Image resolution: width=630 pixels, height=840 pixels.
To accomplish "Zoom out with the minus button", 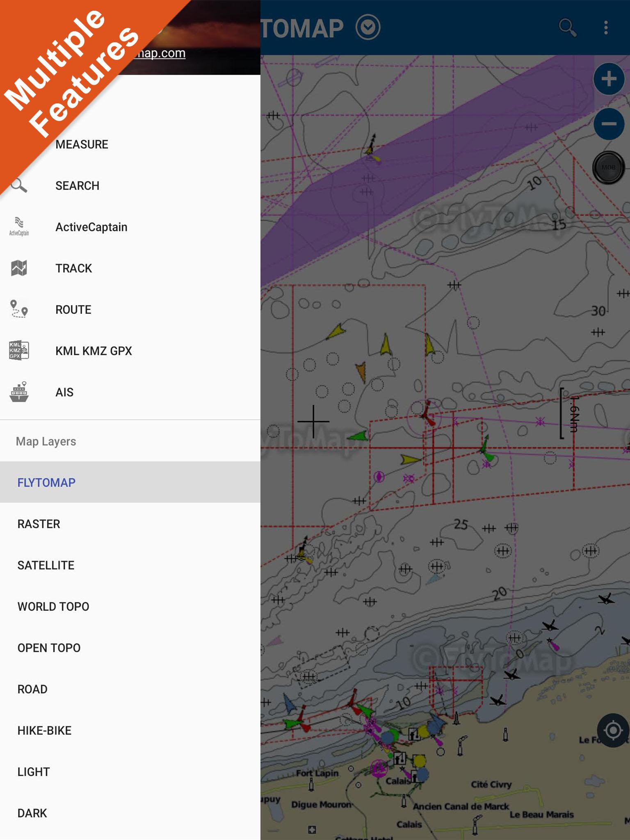I will click(609, 123).
